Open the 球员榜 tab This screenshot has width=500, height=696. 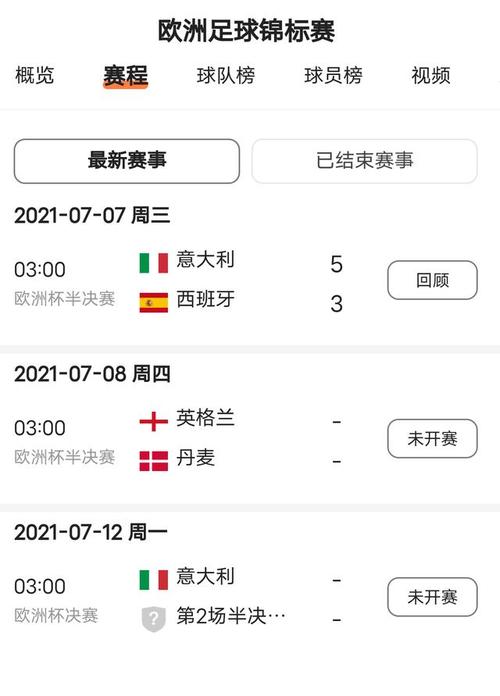pyautogui.click(x=333, y=75)
